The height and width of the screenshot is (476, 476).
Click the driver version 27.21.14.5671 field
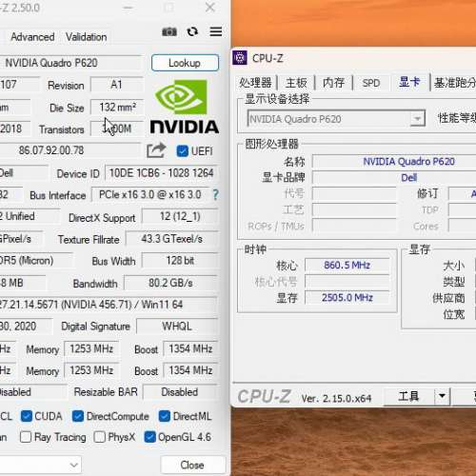pos(109,305)
